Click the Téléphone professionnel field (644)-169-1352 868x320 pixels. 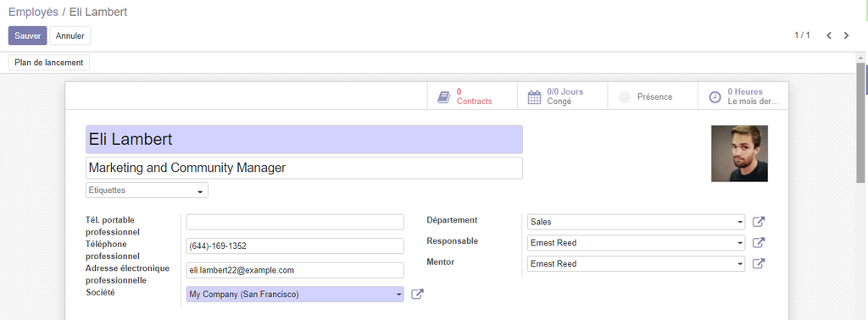click(295, 246)
